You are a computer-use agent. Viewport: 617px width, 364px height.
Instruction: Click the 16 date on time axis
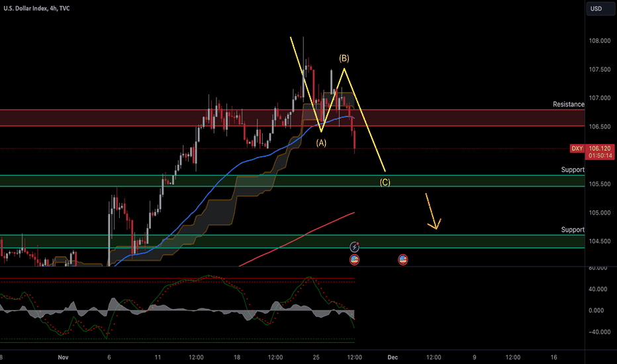(x=553, y=357)
